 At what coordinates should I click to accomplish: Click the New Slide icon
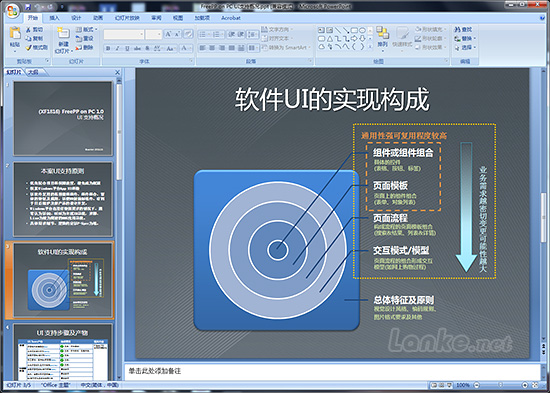coord(63,33)
